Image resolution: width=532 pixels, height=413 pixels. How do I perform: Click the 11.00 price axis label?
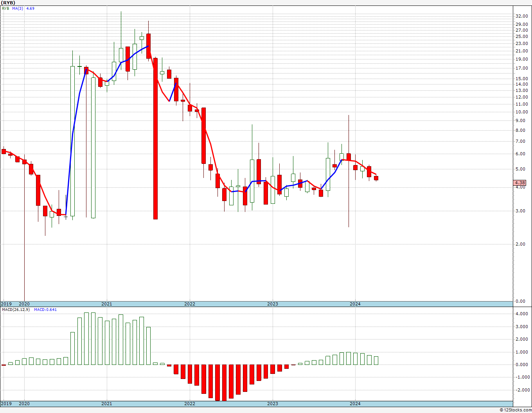pos(521,104)
